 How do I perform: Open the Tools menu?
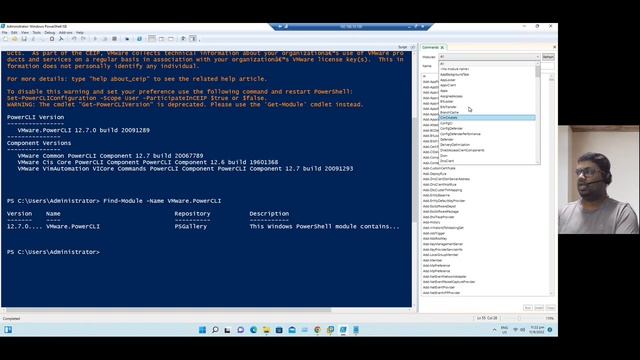[x=37, y=32]
